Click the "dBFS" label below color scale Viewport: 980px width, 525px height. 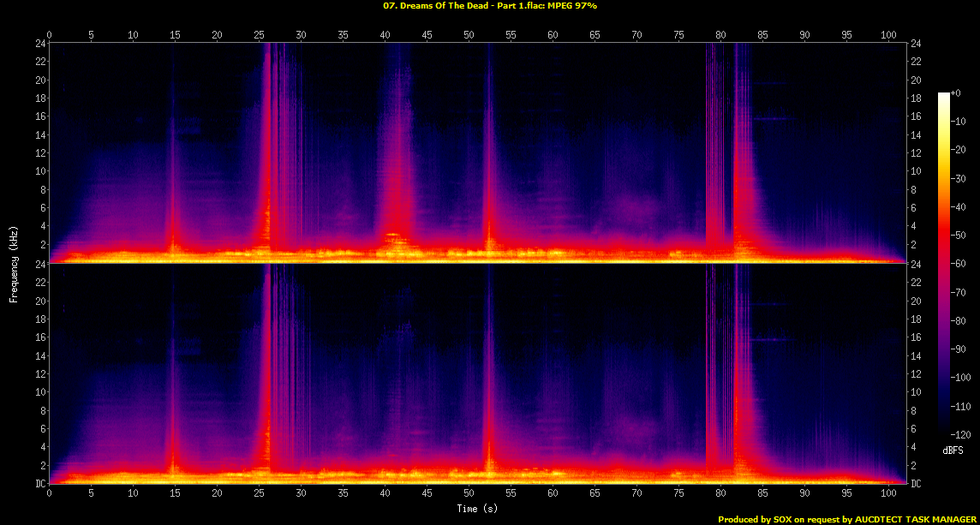click(953, 450)
